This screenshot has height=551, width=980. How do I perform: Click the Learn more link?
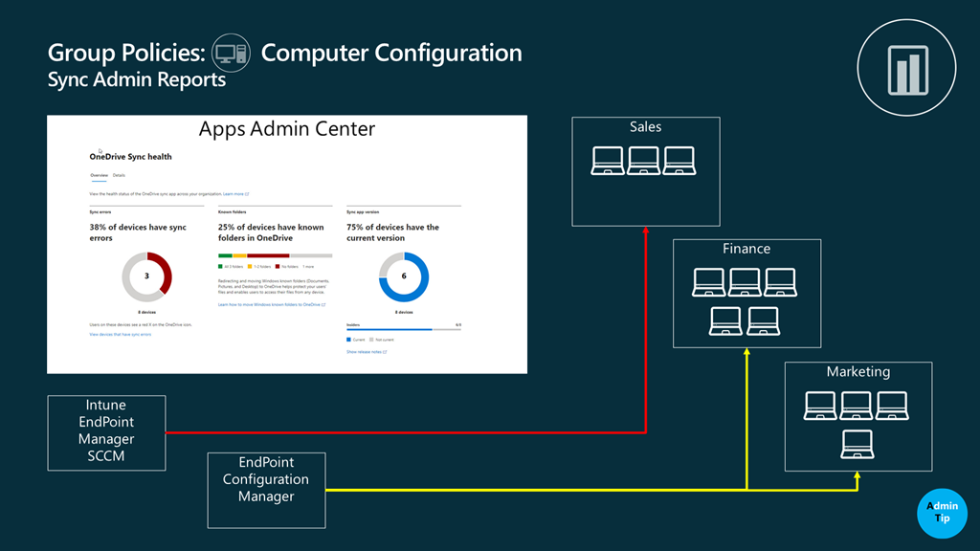(235, 193)
